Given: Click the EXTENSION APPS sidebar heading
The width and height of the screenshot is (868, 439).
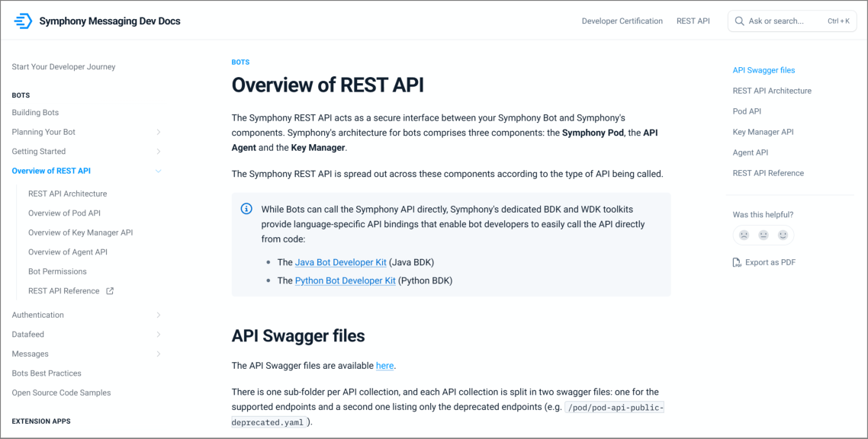Looking at the screenshot, I should tap(41, 421).
